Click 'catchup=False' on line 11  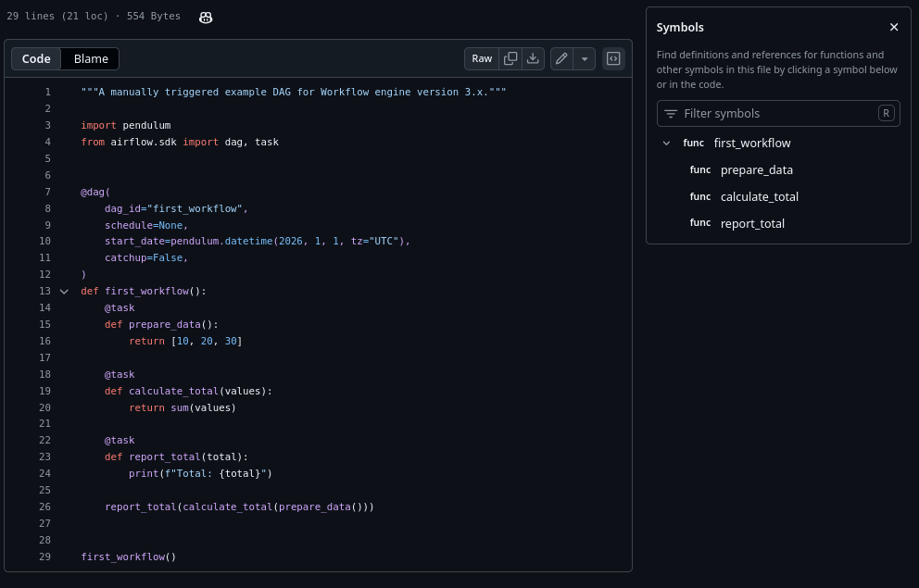pos(144,257)
